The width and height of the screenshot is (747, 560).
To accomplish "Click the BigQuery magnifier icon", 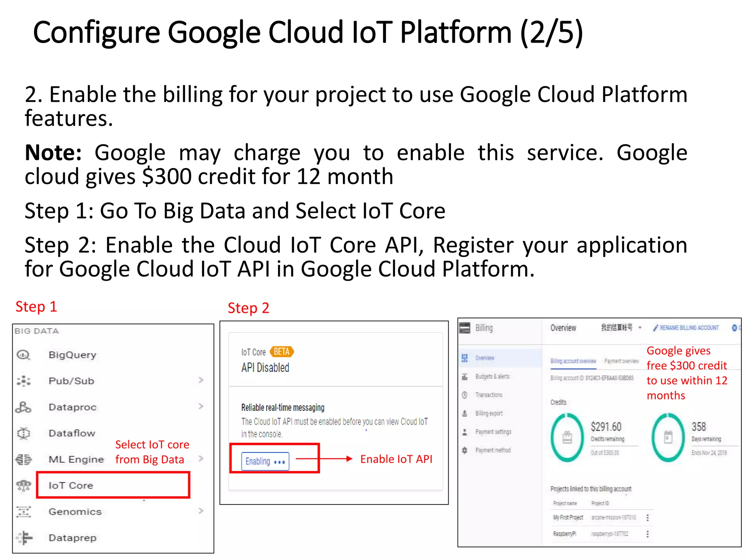I will pos(24,355).
